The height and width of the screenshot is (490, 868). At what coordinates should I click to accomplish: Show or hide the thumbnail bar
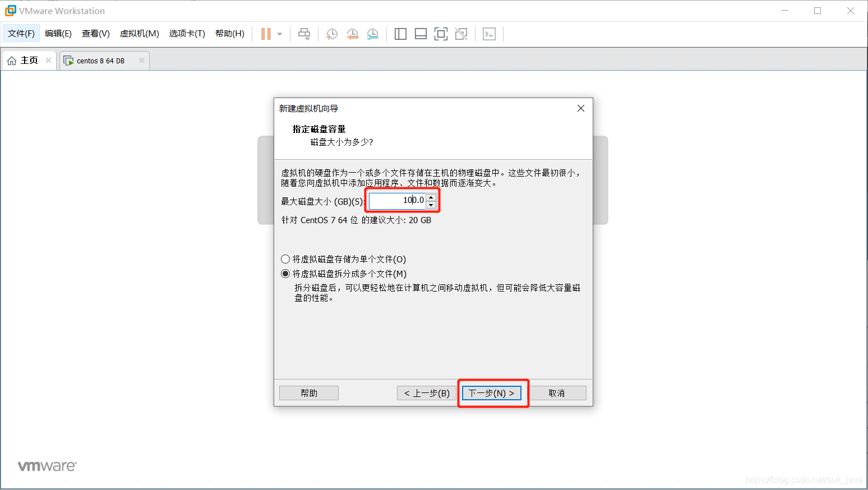click(x=421, y=34)
